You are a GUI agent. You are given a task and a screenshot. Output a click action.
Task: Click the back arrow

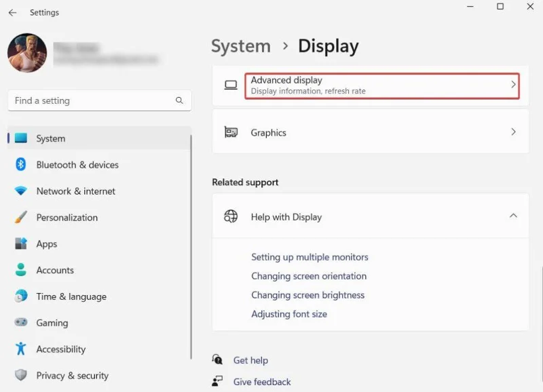click(12, 12)
